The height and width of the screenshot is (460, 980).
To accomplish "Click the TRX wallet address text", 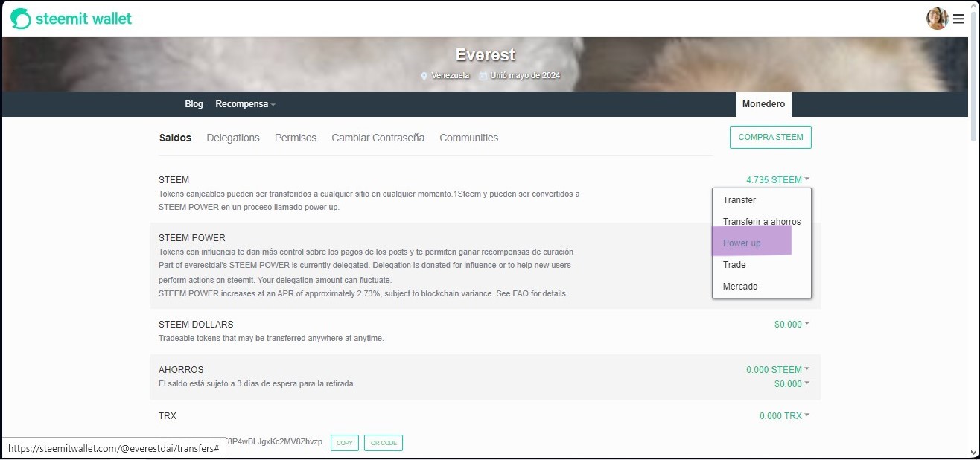I will 274,441.
